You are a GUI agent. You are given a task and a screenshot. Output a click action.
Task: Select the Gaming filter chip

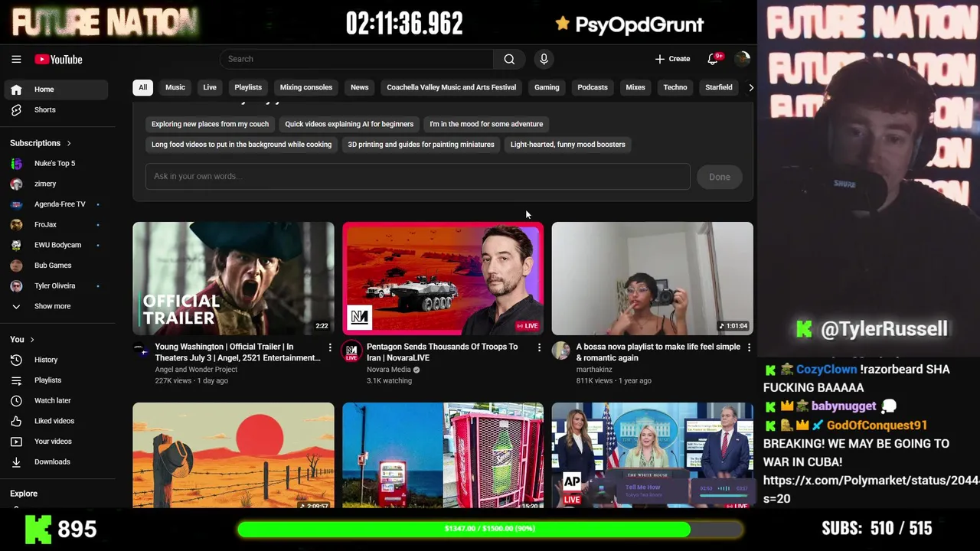(547, 87)
